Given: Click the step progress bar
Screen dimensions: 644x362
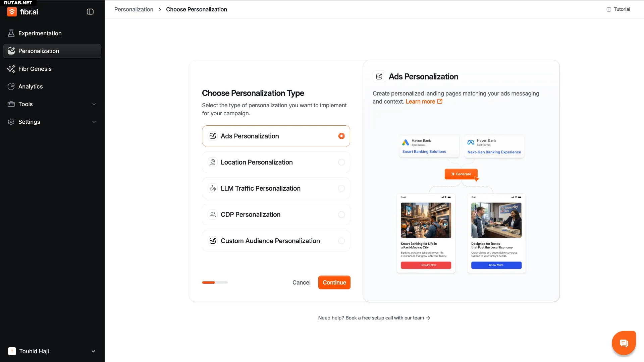Looking at the screenshot, I should pyautogui.click(x=215, y=283).
